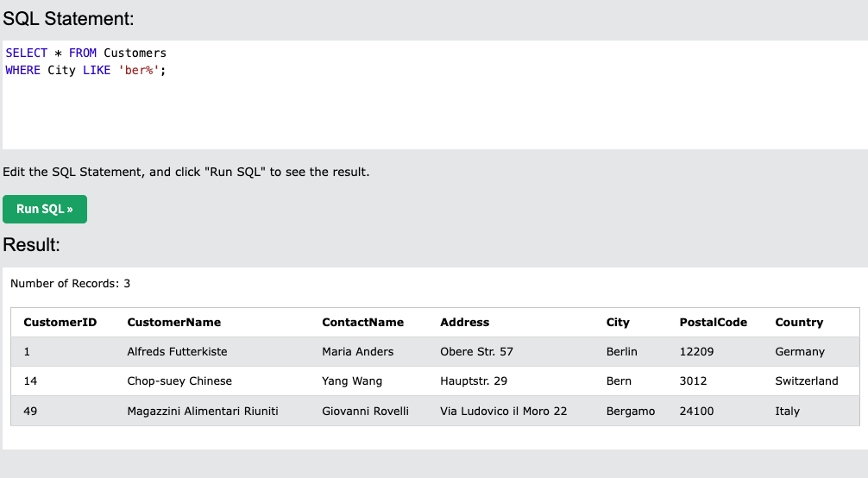Click the Customers table name in query

pyautogui.click(x=135, y=53)
